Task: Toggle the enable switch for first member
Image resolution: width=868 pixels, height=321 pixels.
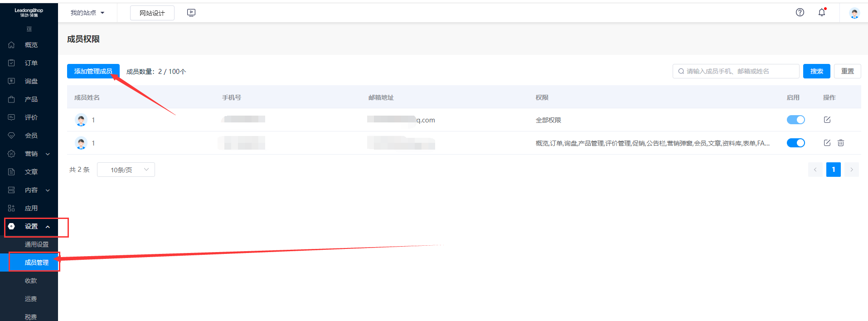Action: (795, 120)
